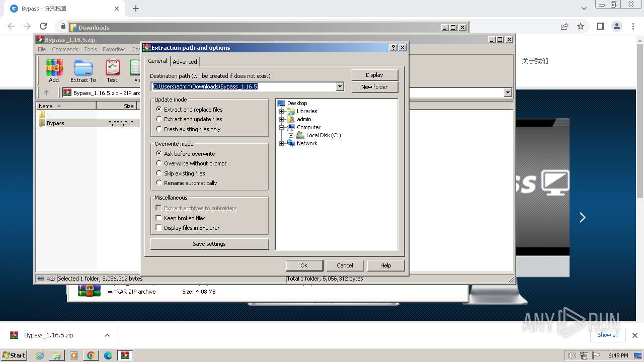
Task: Open the Chrome side panel icon
Action: 600,26
